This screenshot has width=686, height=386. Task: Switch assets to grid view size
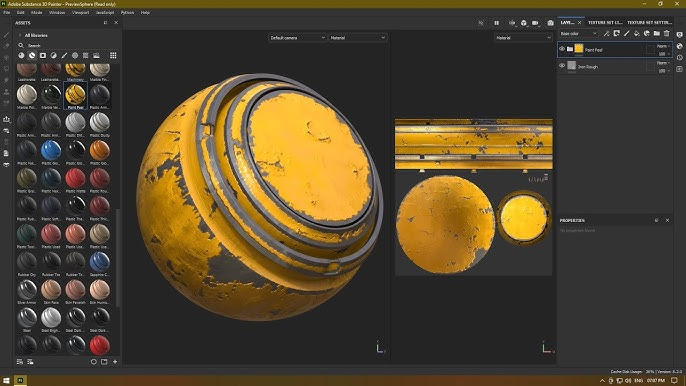(113, 55)
